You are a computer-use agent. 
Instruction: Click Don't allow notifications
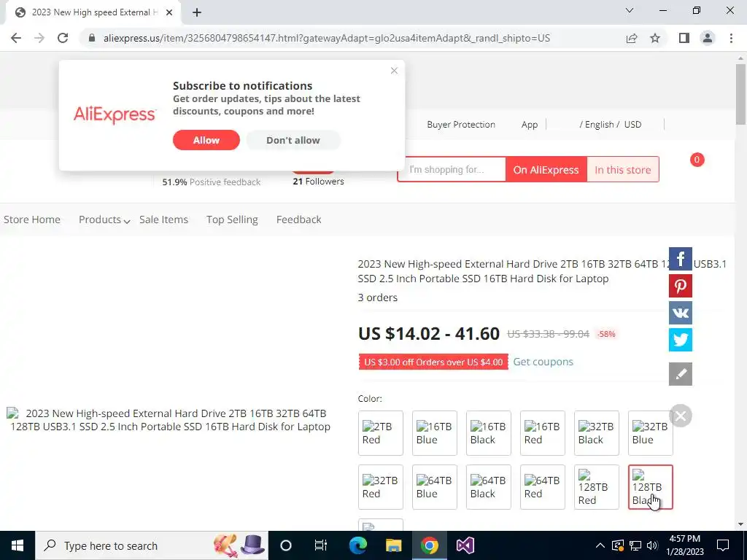click(293, 140)
